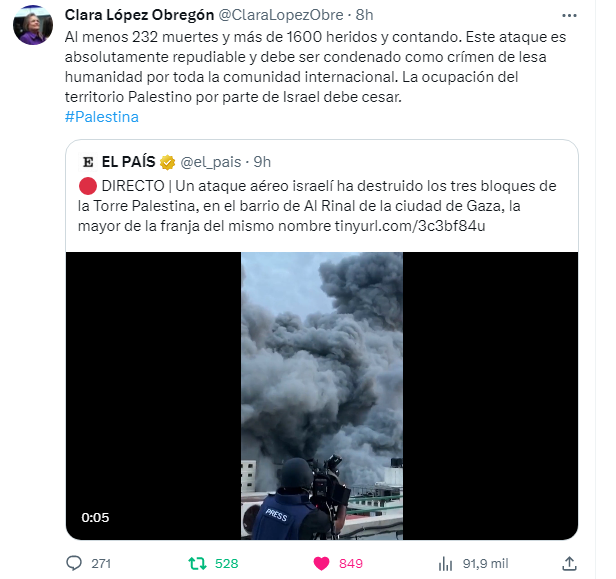Click the EL PAÍS logo avatar
This screenshot has width=616, height=579.
click(x=88, y=162)
